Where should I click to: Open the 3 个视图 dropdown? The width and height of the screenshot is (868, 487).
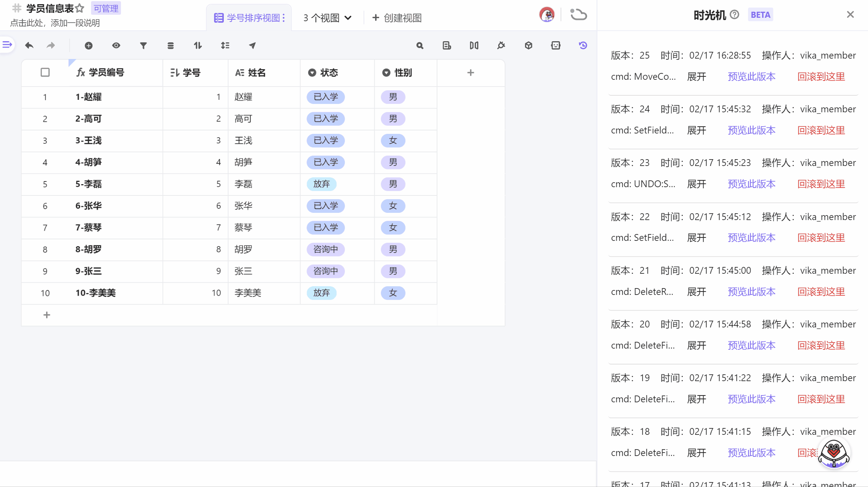click(327, 18)
